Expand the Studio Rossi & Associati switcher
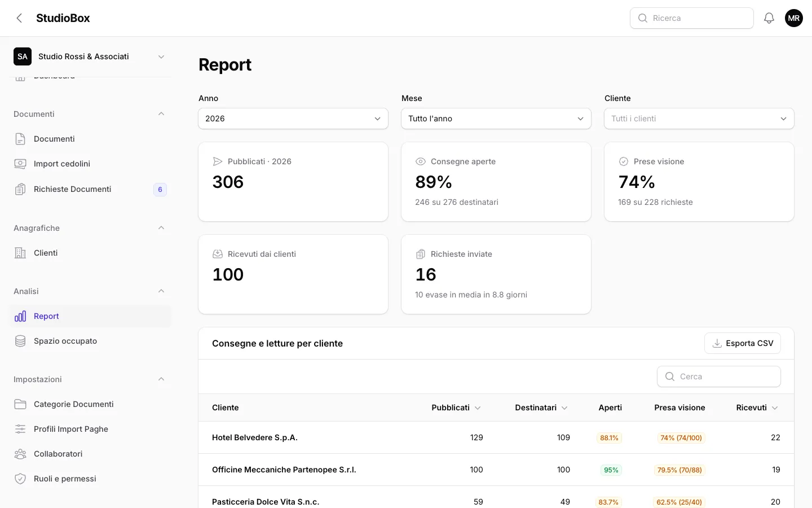The width and height of the screenshot is (812, 508). coord(90,56)
